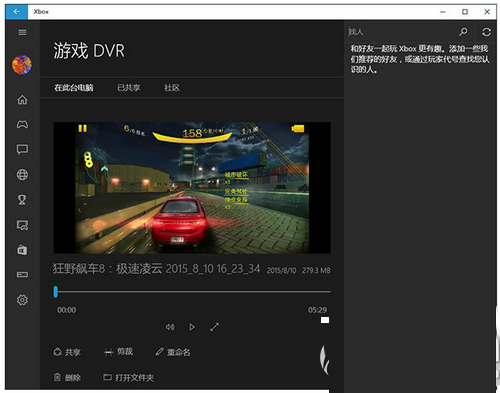Click the 00:00 elapsed time label
500x393 pixels.
66,310
